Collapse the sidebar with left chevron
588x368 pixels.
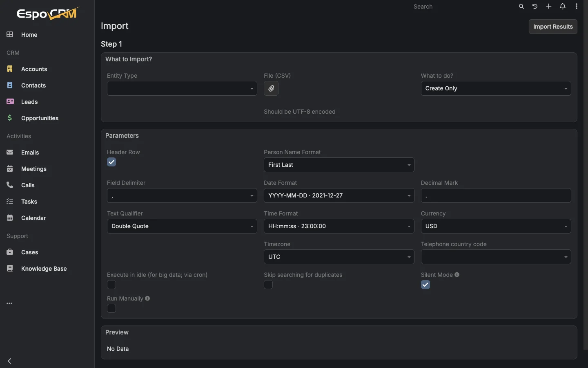pyautogui.click(x=10, y=361)
